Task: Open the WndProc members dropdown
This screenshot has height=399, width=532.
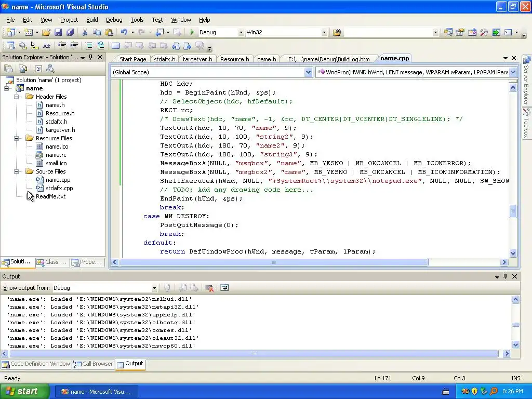Action: (x=513, y=72)
